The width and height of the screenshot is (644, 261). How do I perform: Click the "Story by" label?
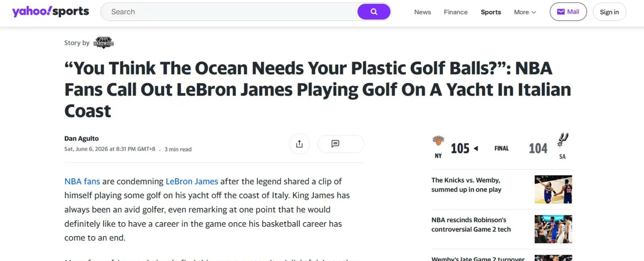pos(77,43)
